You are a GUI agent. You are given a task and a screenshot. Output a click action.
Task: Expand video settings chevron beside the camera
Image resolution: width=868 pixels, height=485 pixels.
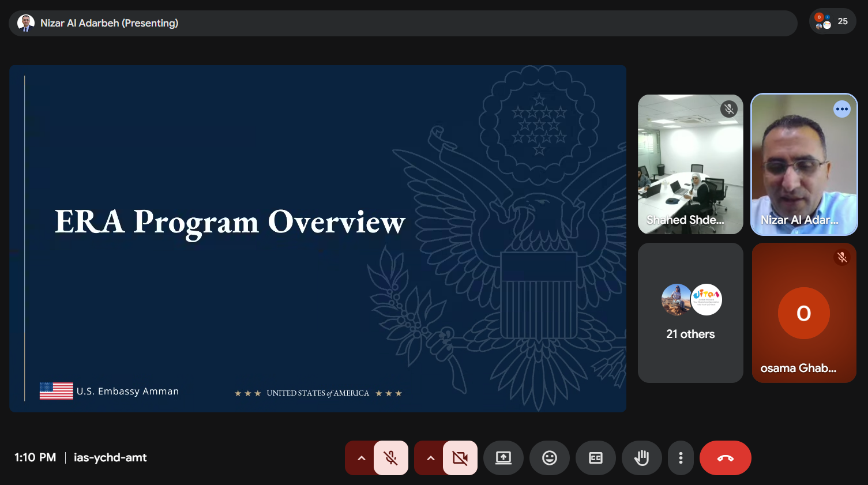pyautogui.click(x=430, y=458)
